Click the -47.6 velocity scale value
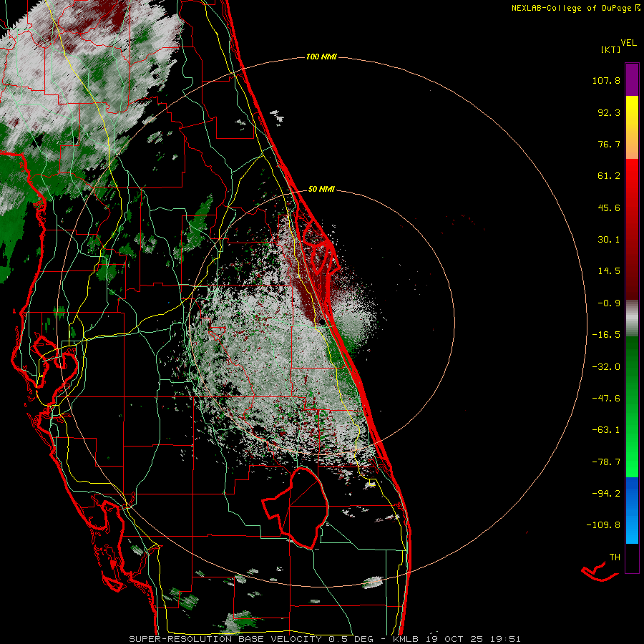The width and height of the screenshot is (644, 644). coord(606,399)
